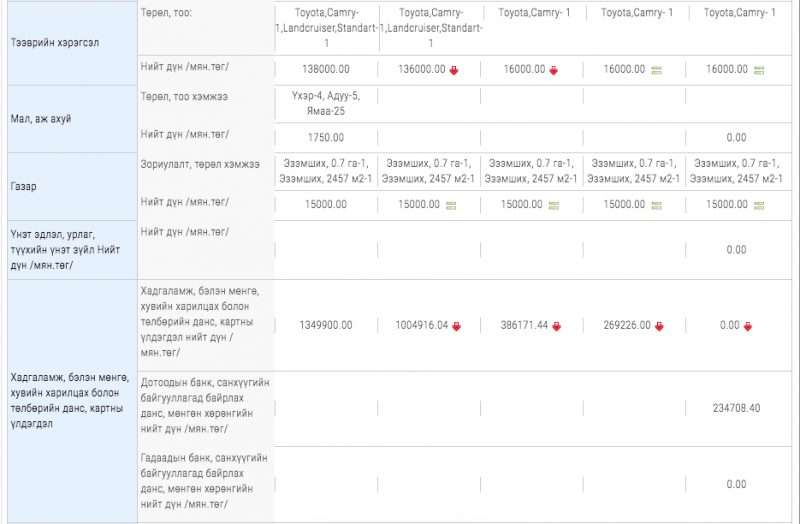Click green unchanged icon in last-column Газар total
Screen dimensions: 800x524
coord(759,204)
